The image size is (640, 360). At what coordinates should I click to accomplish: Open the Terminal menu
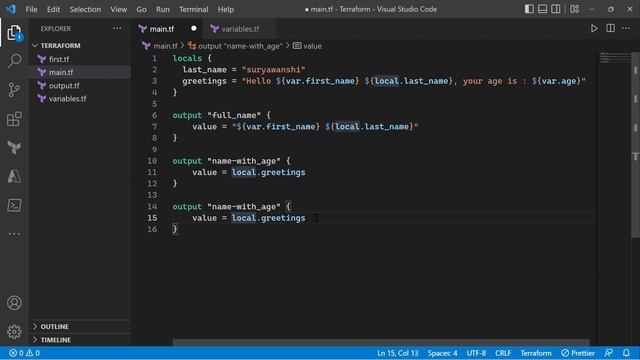click(x=193, y=9)
